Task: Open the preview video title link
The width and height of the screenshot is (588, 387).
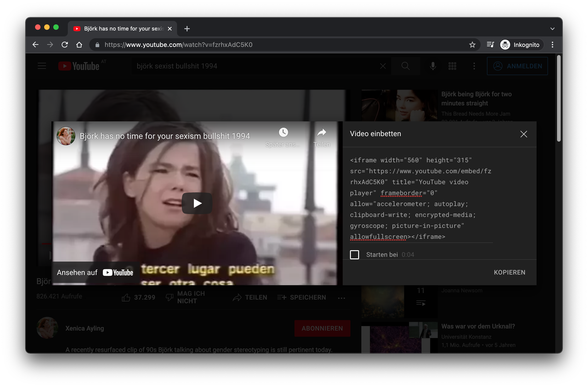Action: (165, 136)
